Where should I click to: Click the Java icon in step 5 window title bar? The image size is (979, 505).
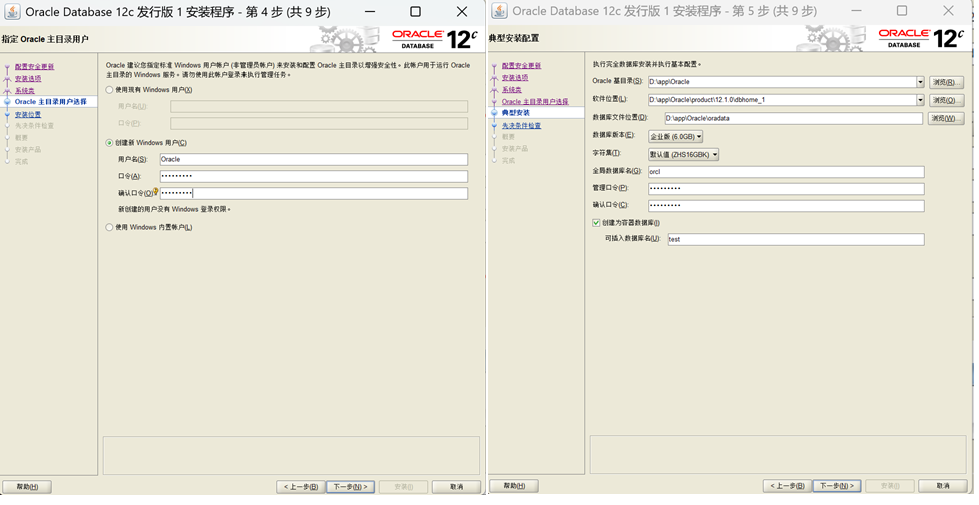[x=499, y=11]
